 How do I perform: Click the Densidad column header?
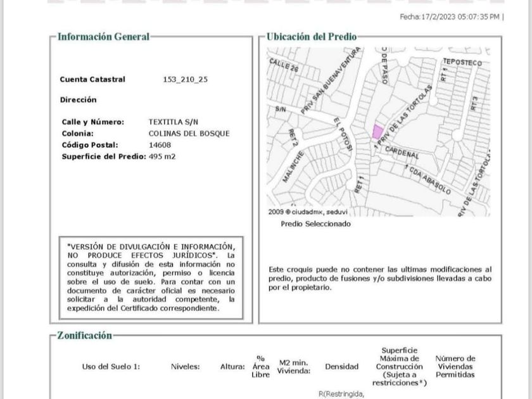pos(341,366)
